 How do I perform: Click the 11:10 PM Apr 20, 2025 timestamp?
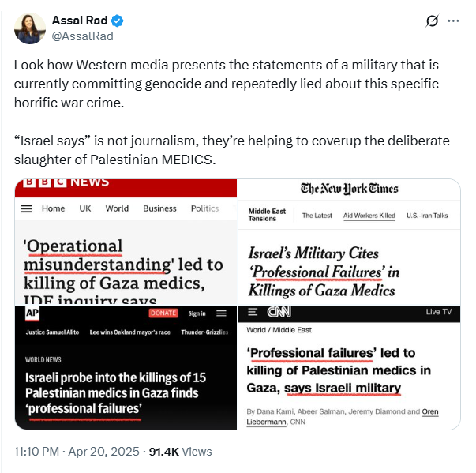coord(77,452)
